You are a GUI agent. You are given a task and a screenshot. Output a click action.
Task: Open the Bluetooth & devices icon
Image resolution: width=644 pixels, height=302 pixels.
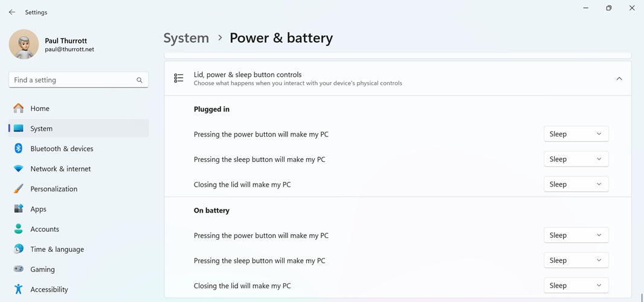click(x=19, y=149)
